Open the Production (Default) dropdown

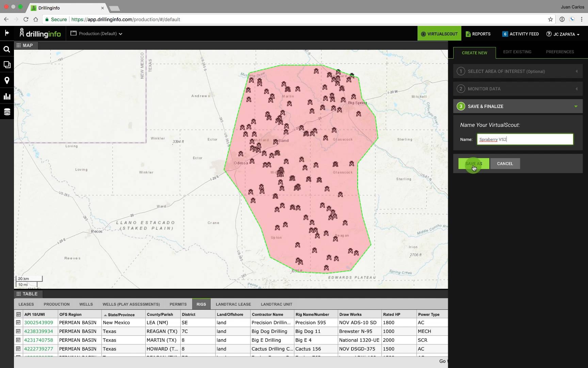[96, 33]
